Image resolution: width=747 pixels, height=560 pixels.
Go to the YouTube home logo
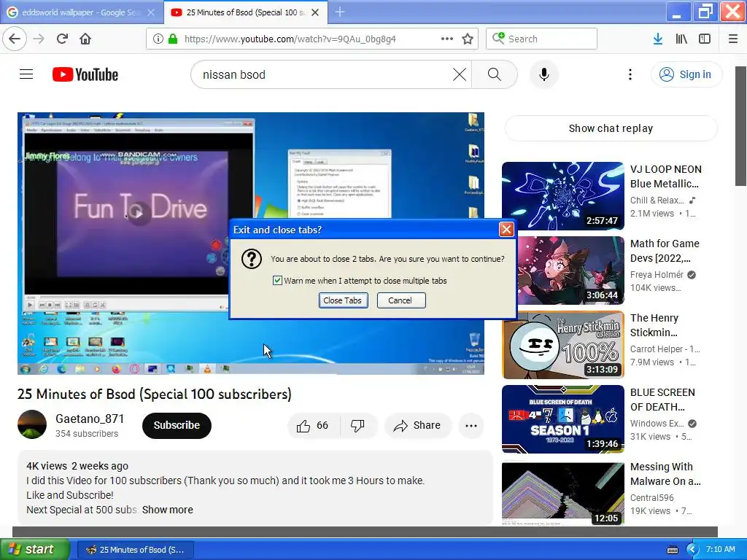pos(85,74)
